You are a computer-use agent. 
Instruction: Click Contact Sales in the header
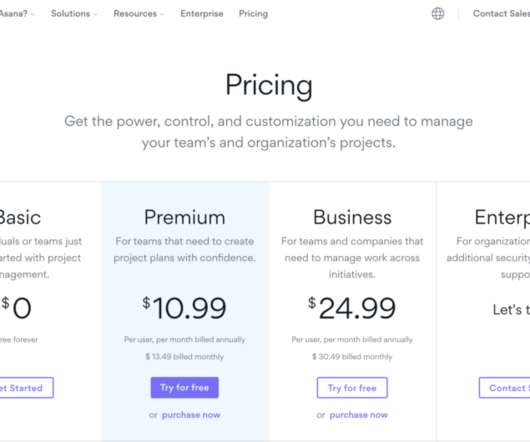pos(501,14)
